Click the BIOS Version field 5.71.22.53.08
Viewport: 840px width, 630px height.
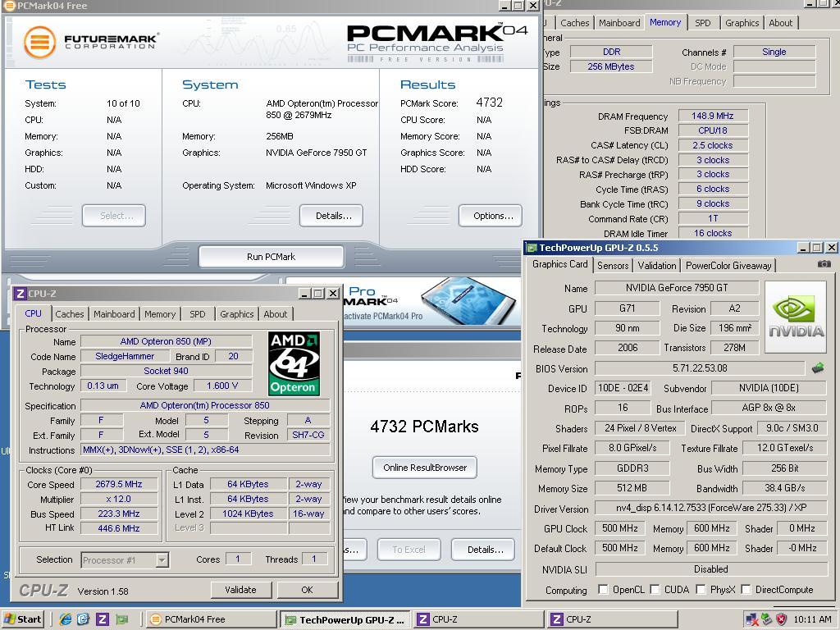point(700,368)
